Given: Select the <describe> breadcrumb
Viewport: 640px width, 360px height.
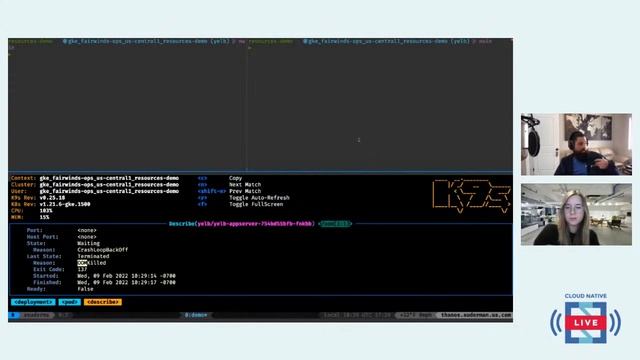Looking at the screenshot, I should tap(103, 302).
